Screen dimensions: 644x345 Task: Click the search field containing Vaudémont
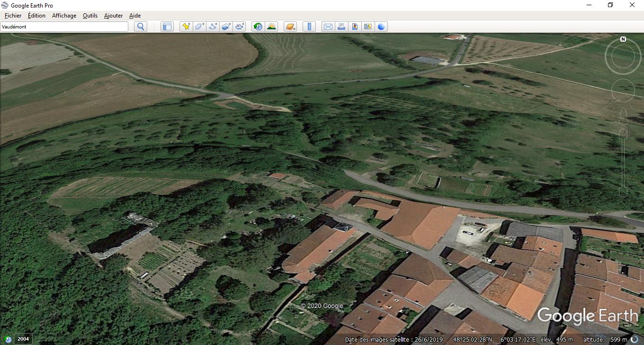point(64,27)
